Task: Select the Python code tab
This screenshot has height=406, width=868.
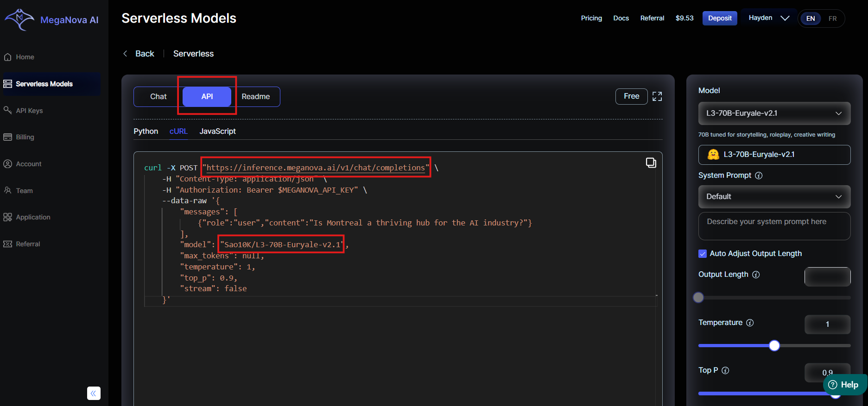Action: tap(146, 131)
